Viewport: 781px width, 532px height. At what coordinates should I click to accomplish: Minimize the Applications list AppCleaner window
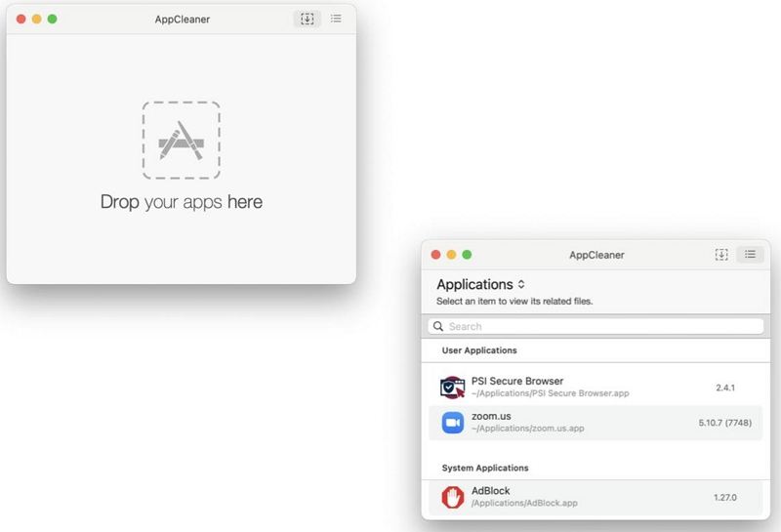coord(451,255)
